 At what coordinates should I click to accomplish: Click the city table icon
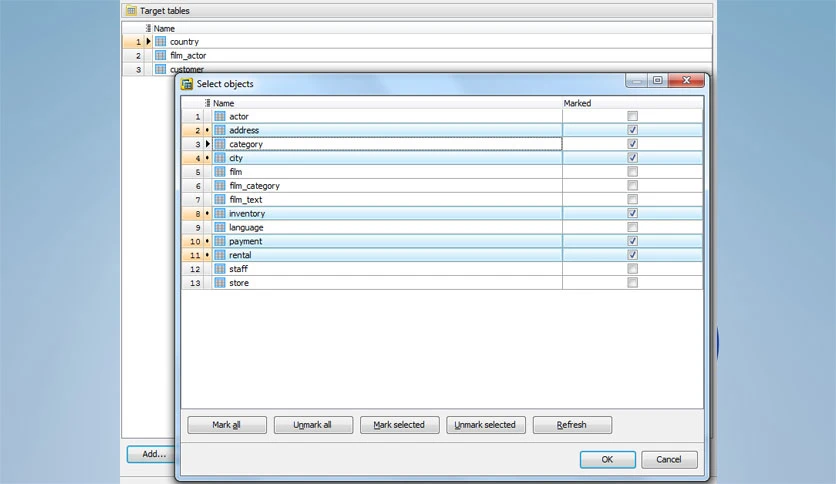click(x=220, y=158)
